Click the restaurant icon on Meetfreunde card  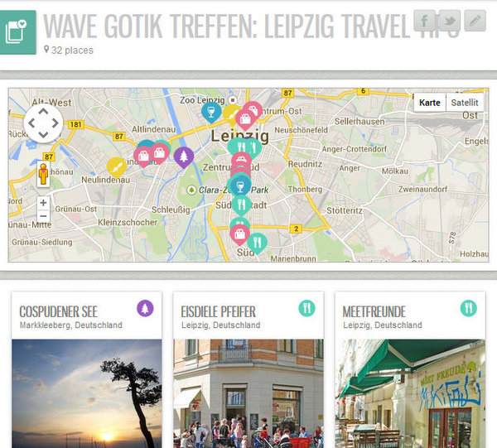469,308
